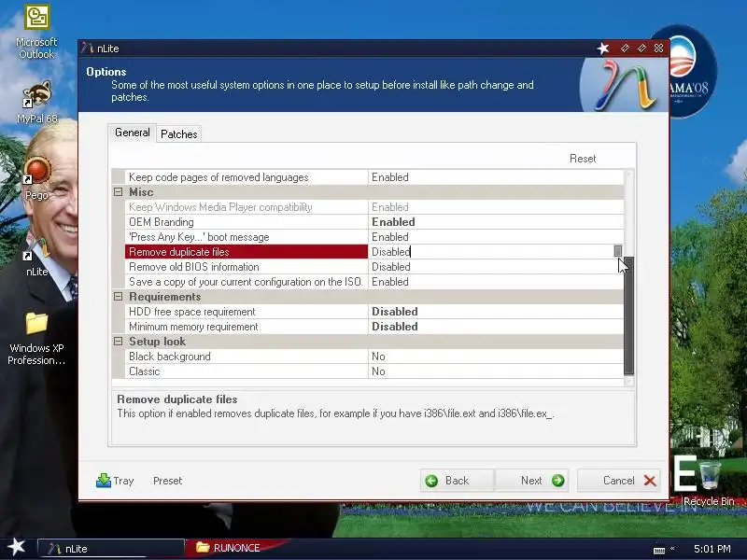Click scrollbar down arrow in options list
The height and width of the screenshot is (560, 747).
click(628, 381)
